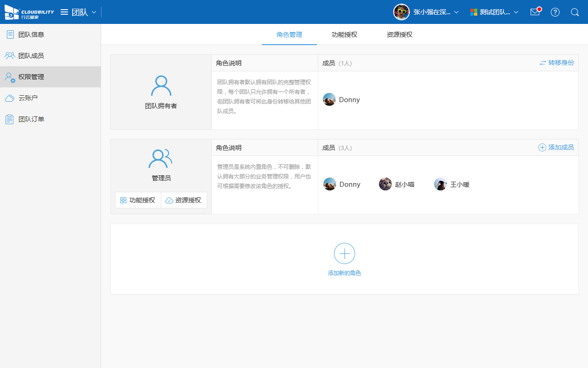Image resolution: width=588 pixels, height=368 pixels.
Task: Expand the user account dropdown 张小强
Action: coord(426,12)
